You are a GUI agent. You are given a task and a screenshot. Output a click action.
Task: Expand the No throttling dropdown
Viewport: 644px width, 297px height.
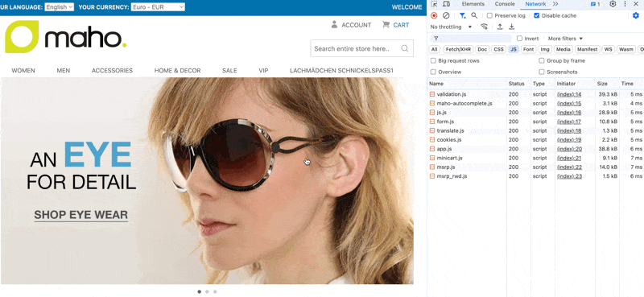coord(452,27)
